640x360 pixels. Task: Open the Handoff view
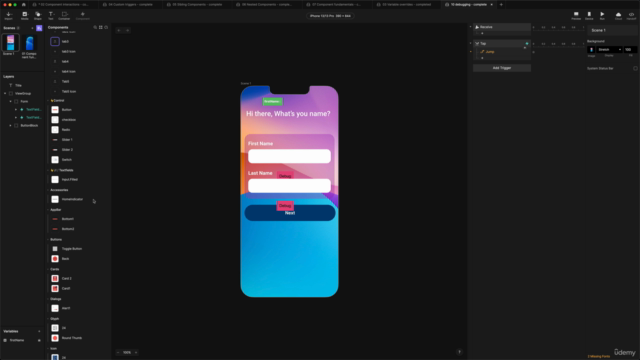point(631,16)
